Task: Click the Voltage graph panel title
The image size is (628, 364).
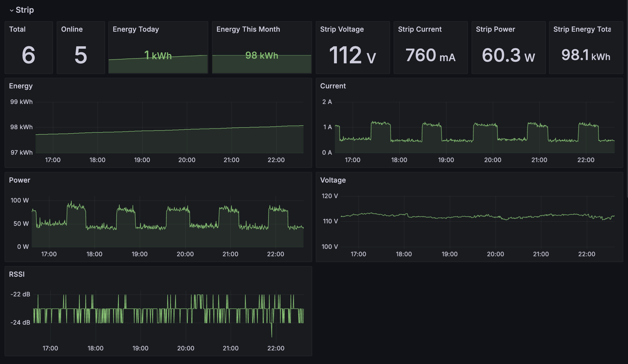Action: point(333,180)
